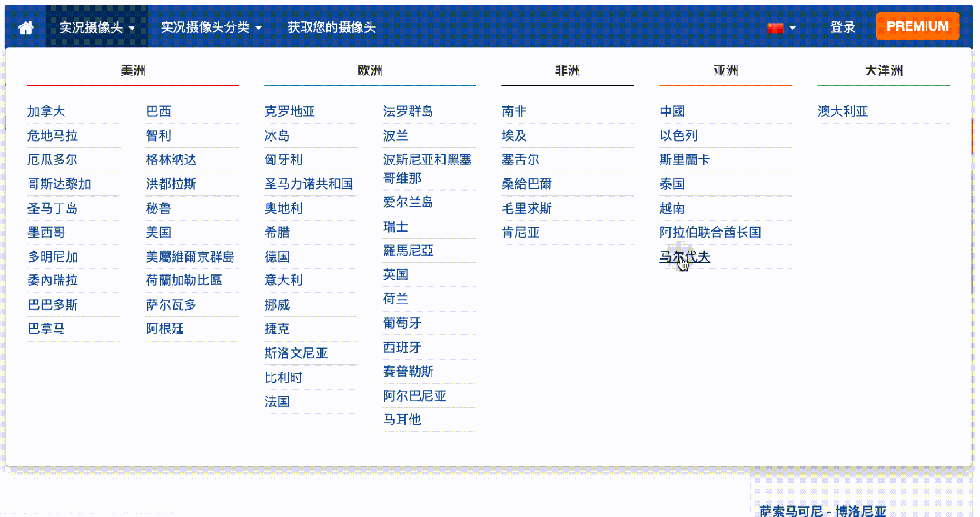Open 羅馬尼亞 webcams
Screen dimensions: 980x517
408,251
